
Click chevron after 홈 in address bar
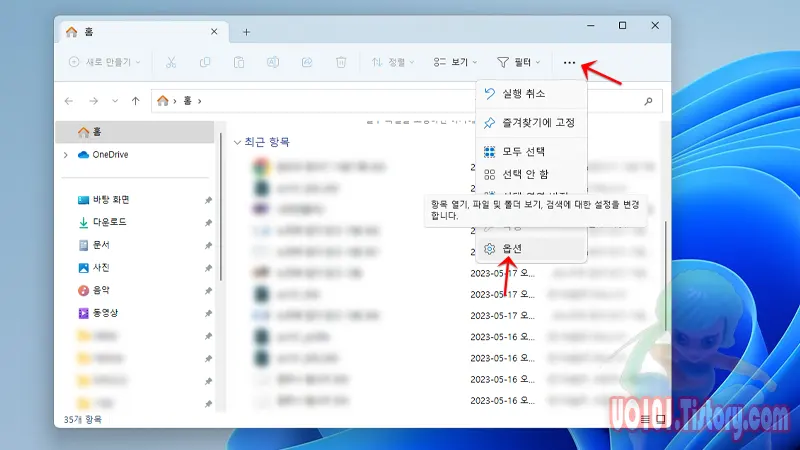click(199, 101)
